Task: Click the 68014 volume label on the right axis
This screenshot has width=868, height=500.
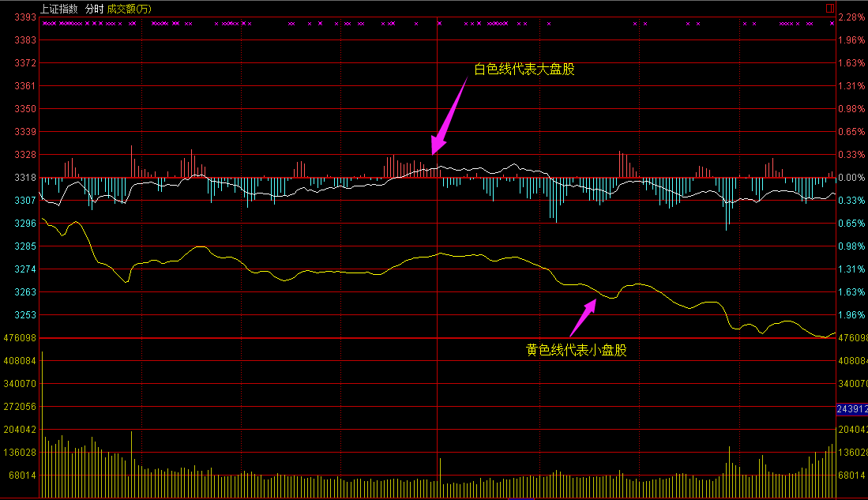Action: (851, 476)
